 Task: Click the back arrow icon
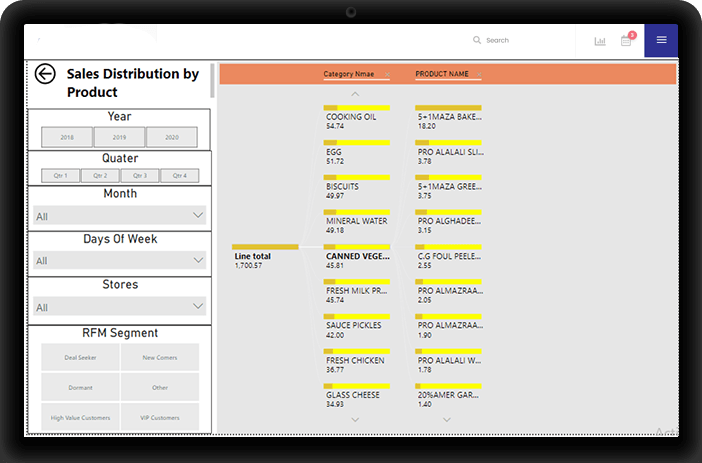(44, 73)
